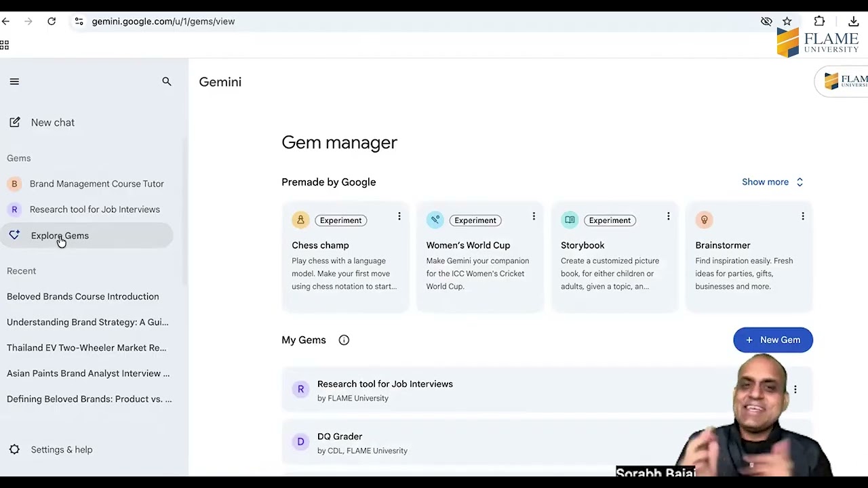868x488 pixels.
Task: Select Explore Gems in the sidebar
Action: pyautogui.click(x=87, y=235)
